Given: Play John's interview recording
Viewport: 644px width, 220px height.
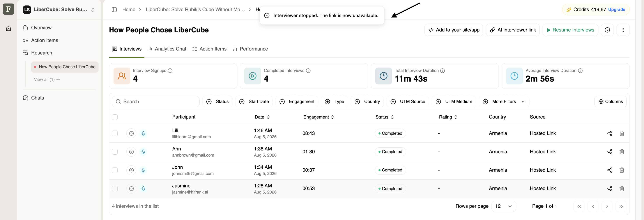Looking at the screenshot, I should pyautogui.click(x=131, y=170).
